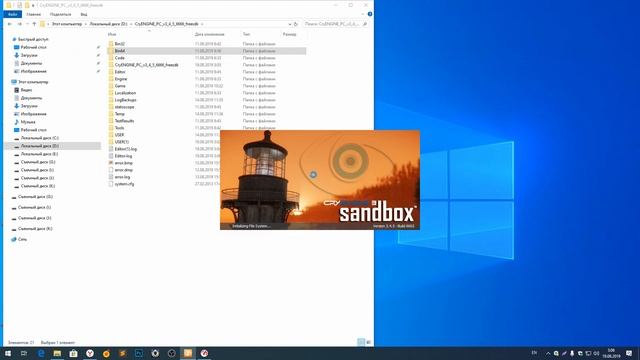Open Yandex Browser from the taskbar

[x=90, y=353]
